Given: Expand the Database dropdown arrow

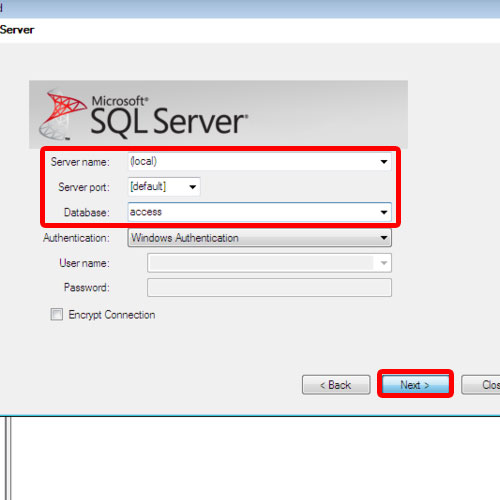Looking at the screenshot, I should [x=384, y=212].
